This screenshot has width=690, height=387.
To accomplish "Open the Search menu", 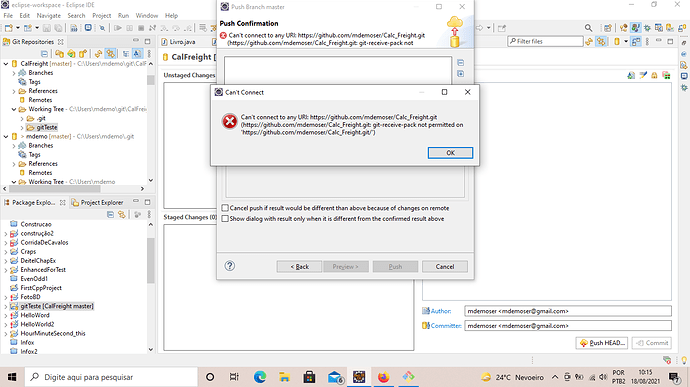I will pyautogui.click(x=76, y=15).
